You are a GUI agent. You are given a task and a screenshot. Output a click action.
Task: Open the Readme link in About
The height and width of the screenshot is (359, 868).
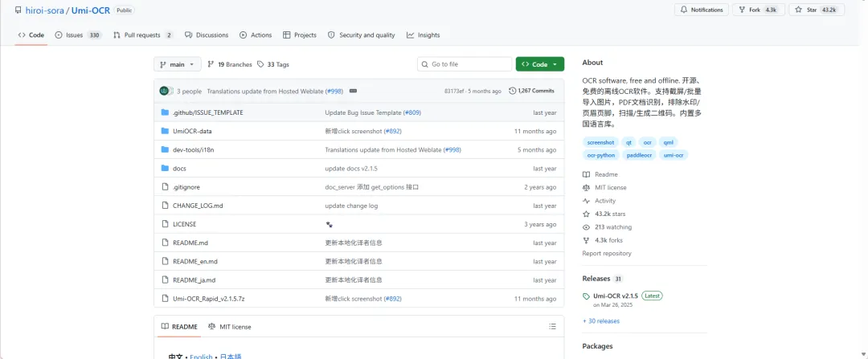coord(600,174)
